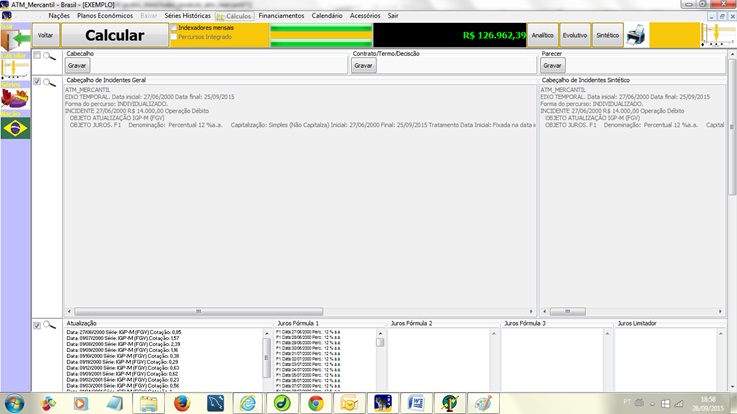Open the Séries Históricas menu
This screenshot has height=414, width=737.
coord(187,16)
